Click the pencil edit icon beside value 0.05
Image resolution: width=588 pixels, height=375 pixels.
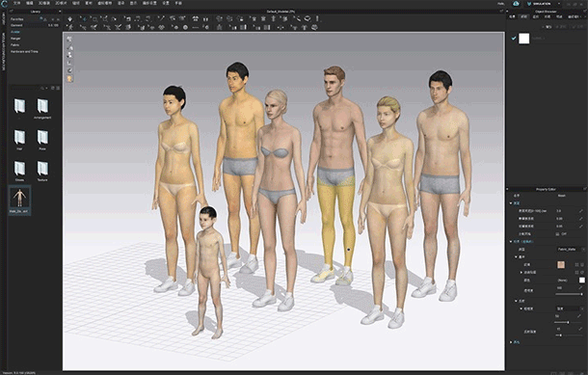581,227
